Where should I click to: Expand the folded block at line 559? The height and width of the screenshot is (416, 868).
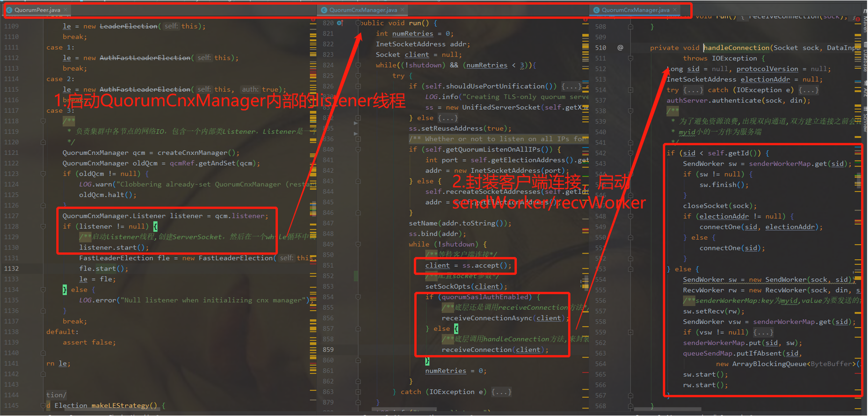coord(630,332)
